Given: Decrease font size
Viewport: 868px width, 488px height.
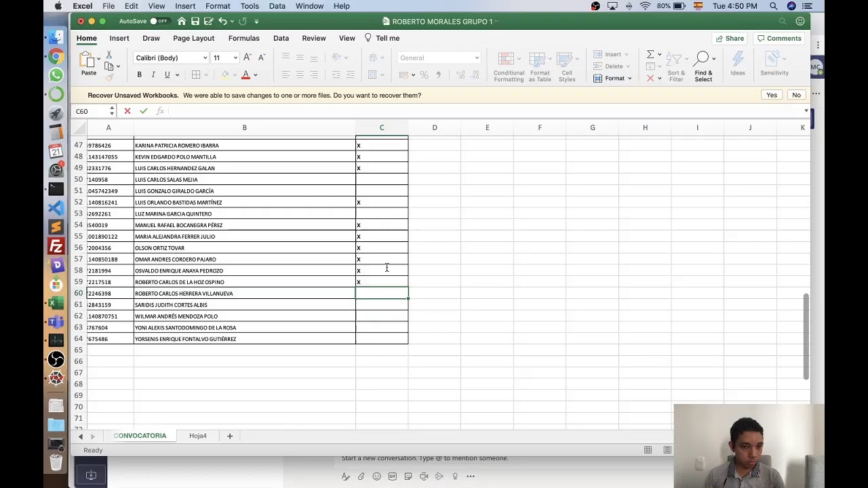Looking at the screenshot, I should tap(262, 58).
